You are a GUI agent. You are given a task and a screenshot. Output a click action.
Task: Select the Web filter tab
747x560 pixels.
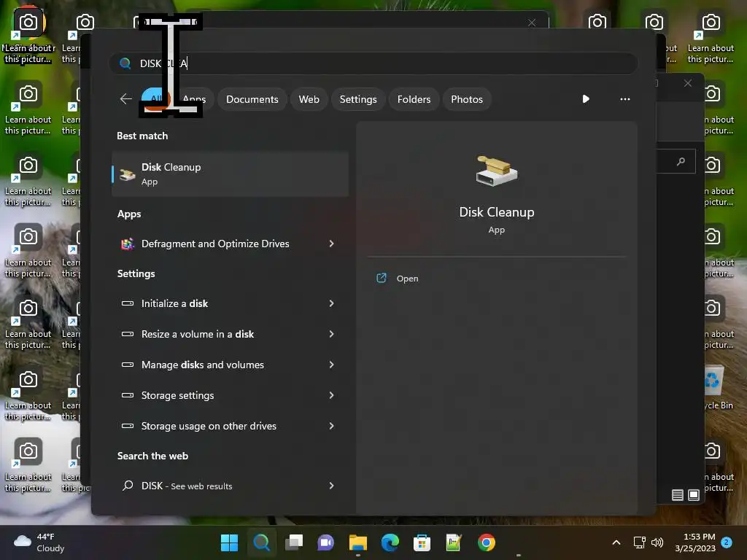[309, 99]
